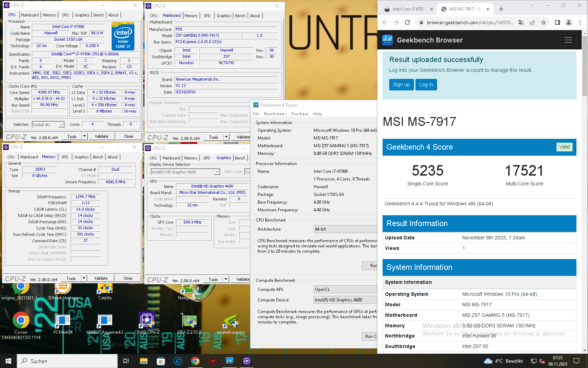Open the File menu in Geekbench 4
The image size is (588, 368).
(x=256, y=114)
